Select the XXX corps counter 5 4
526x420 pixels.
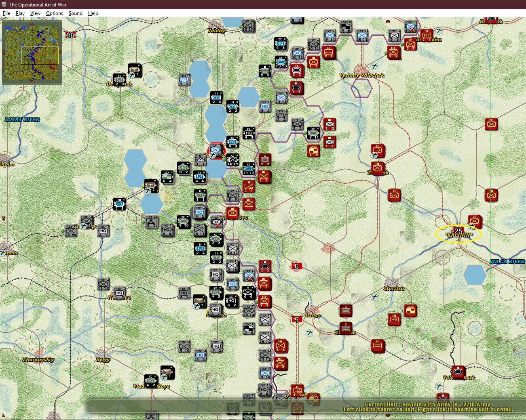[x=167, y=176]
